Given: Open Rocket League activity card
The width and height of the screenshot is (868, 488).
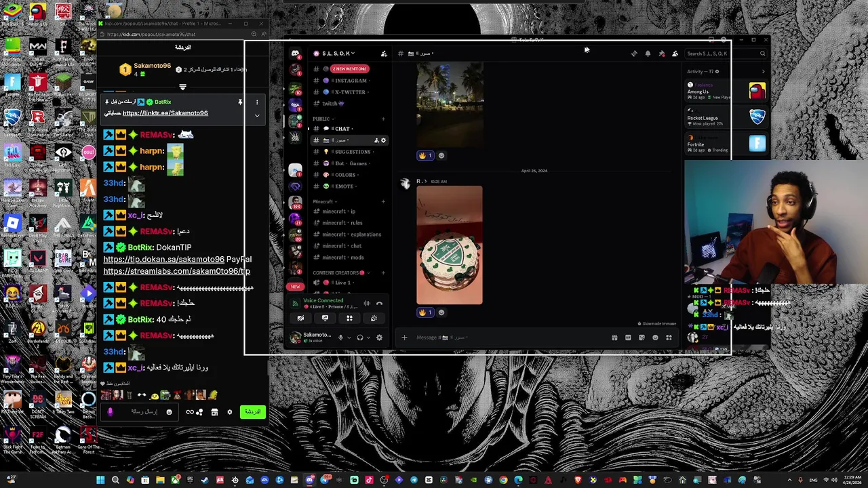Looking at the screenshot, I should click(726, 117).
